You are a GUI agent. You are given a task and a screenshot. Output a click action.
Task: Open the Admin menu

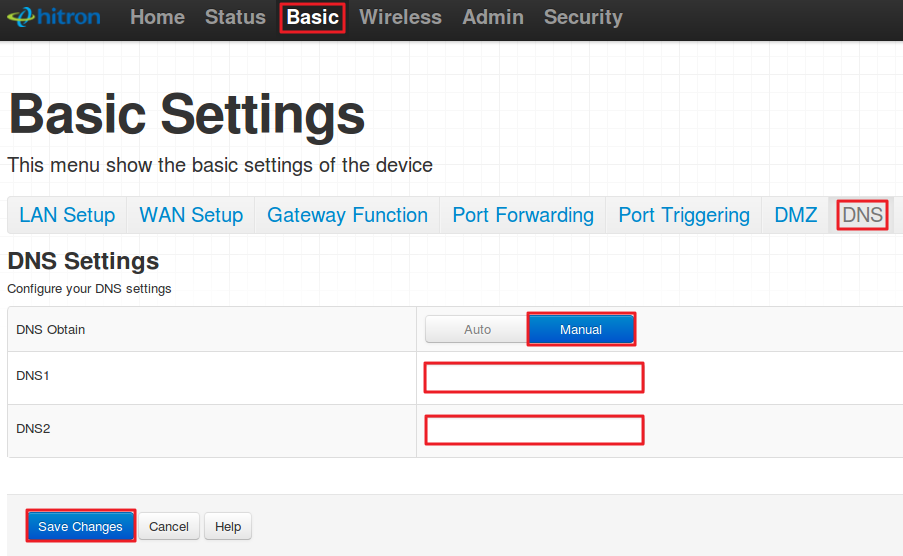click(x=493, y=17)
